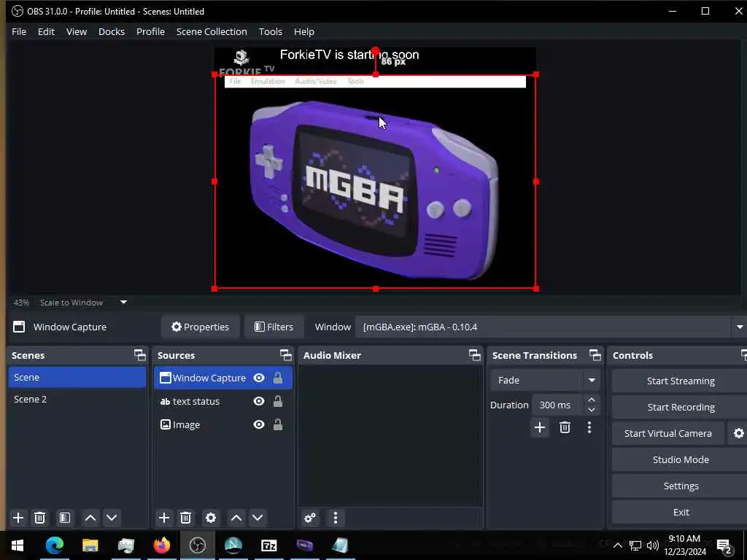Hide the Image source eye
This screenshot has height=560, width=747.
[x=259, y=424]
